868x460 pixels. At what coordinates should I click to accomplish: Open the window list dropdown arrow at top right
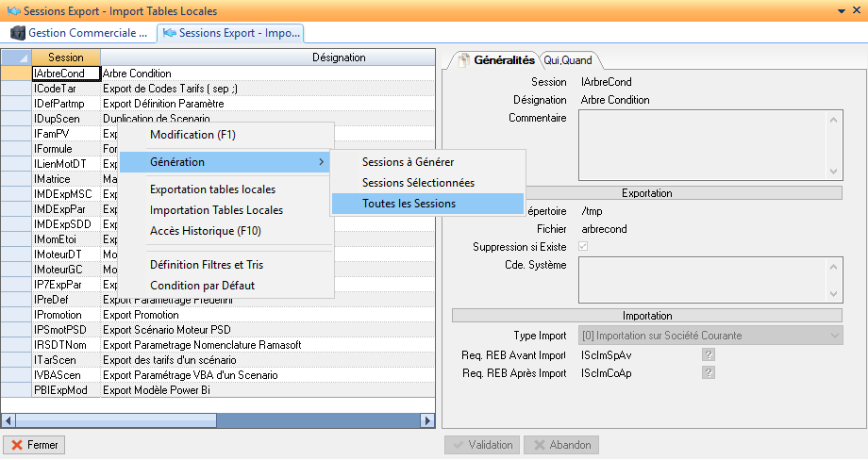click(841, 10)
